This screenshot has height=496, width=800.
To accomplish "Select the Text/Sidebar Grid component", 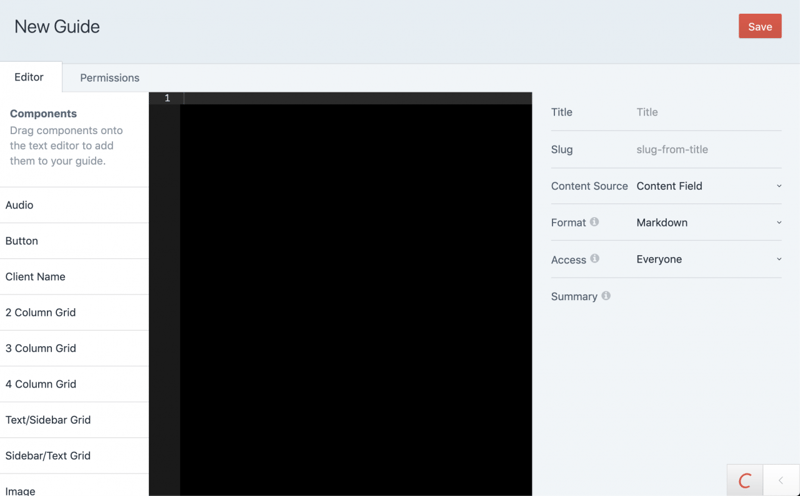I will [74, 420].
